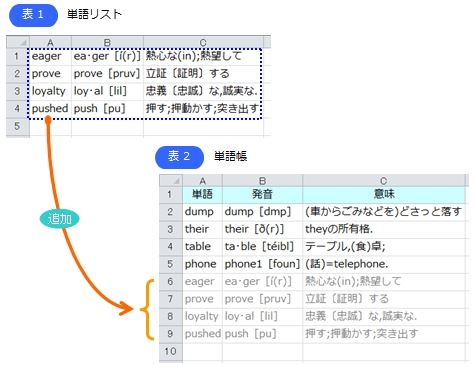Viewport: 475px width, 367px height.
Task: Select cell with their [ð(r)] pronunciation
Action: tap(263, 229)
